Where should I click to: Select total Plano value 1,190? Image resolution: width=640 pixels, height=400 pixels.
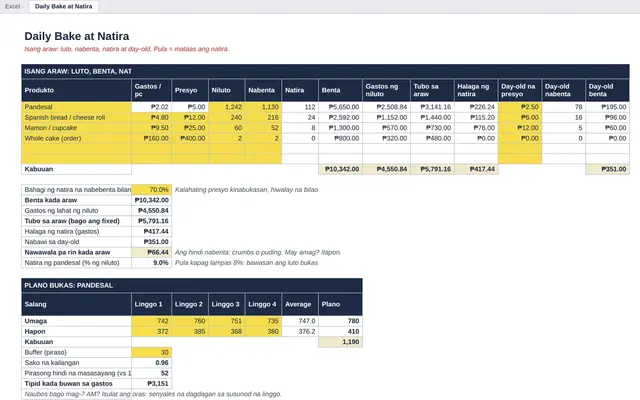[340, 342]
